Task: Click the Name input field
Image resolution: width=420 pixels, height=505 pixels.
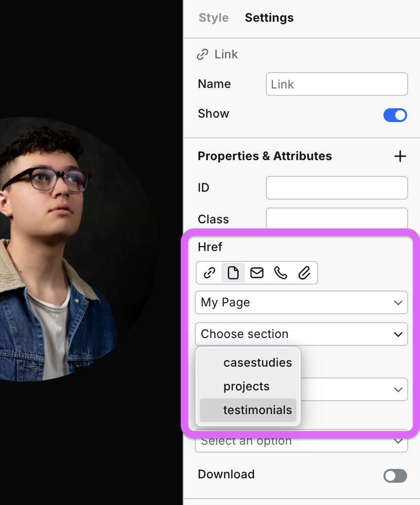Action: coord(336,84)
